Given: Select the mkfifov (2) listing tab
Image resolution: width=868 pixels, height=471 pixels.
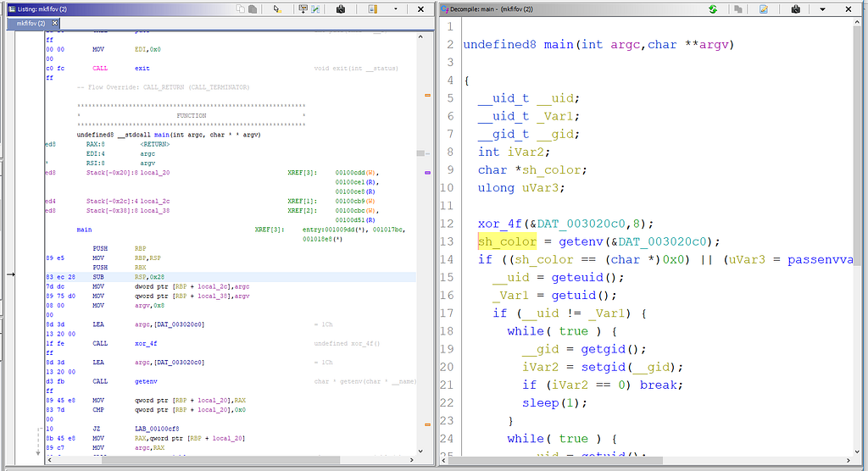Looking at the screenshot, I should point(31,23).
